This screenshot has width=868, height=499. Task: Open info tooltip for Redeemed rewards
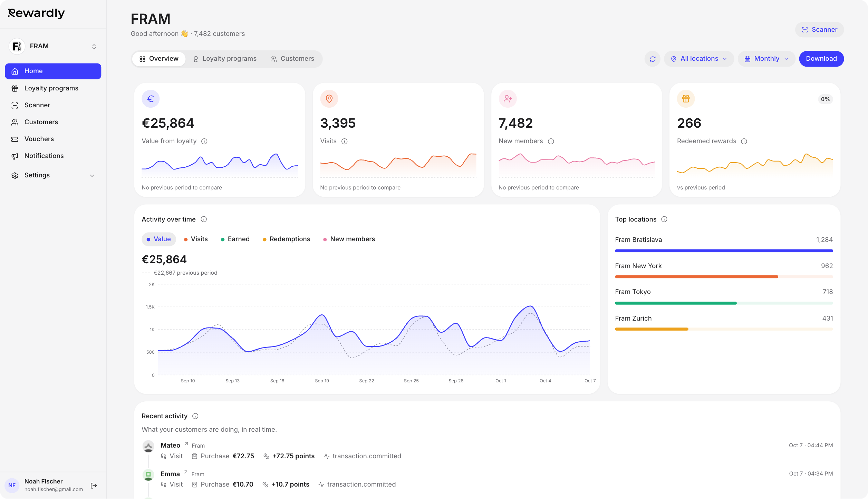point(744,141)
